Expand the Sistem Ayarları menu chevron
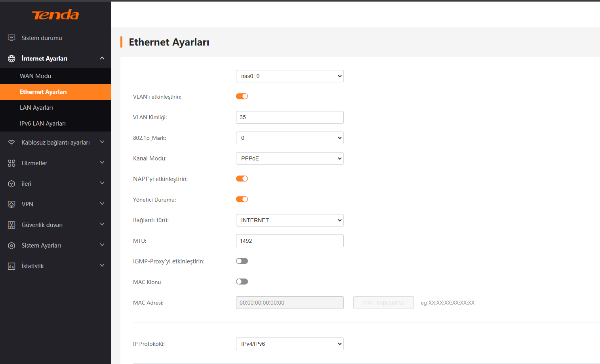 pos(102,245)
